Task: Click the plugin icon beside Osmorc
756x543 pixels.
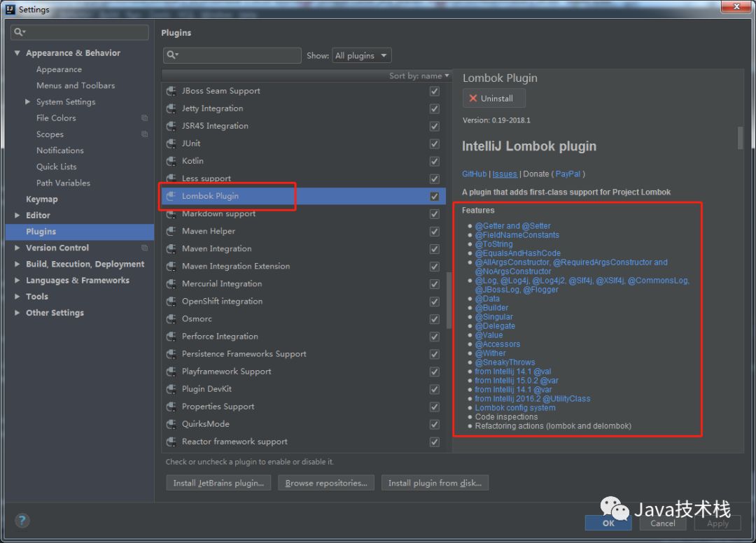Action: [171, 319]
